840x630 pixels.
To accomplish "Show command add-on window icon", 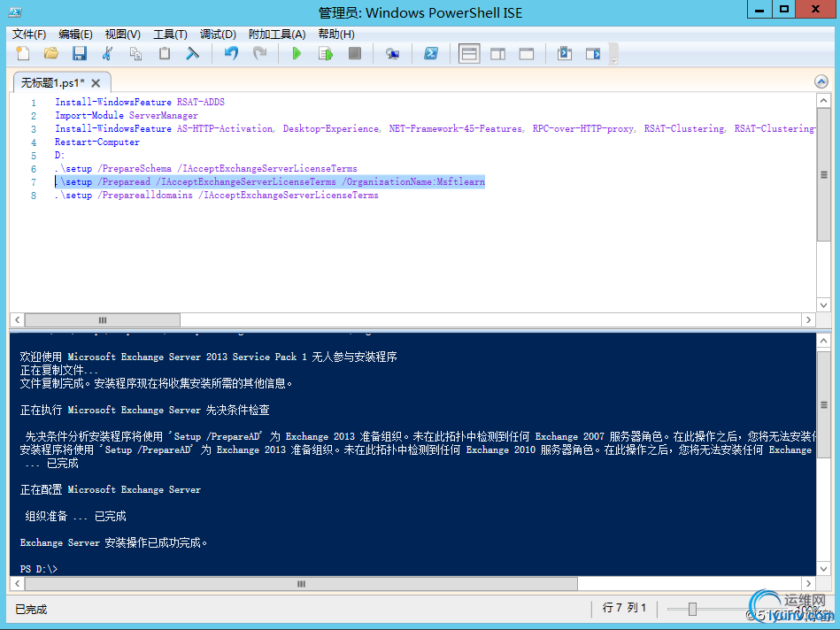I will [593, 53].
